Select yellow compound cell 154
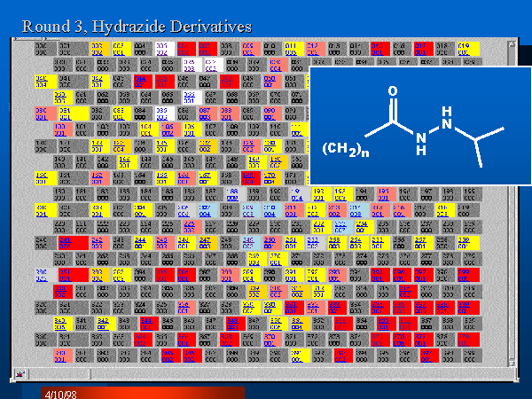The height and width of the screenshot is (399, 532). point(254,161)
